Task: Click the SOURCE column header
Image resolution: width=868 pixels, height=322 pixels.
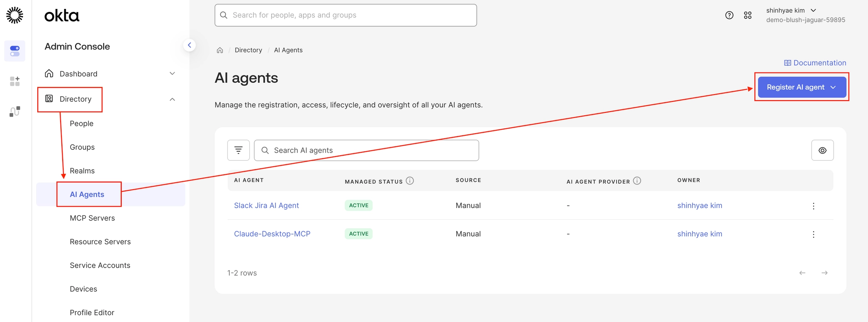Action: (468, 180)
